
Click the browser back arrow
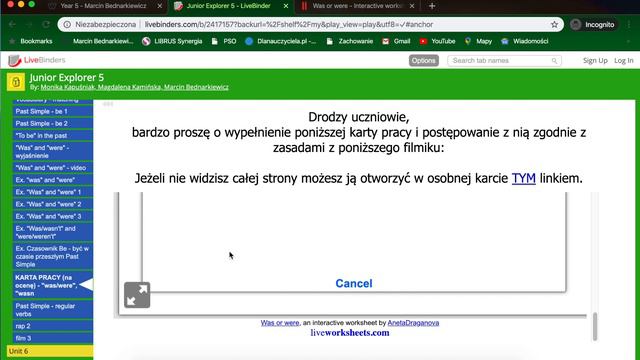[x=12, y=24]
